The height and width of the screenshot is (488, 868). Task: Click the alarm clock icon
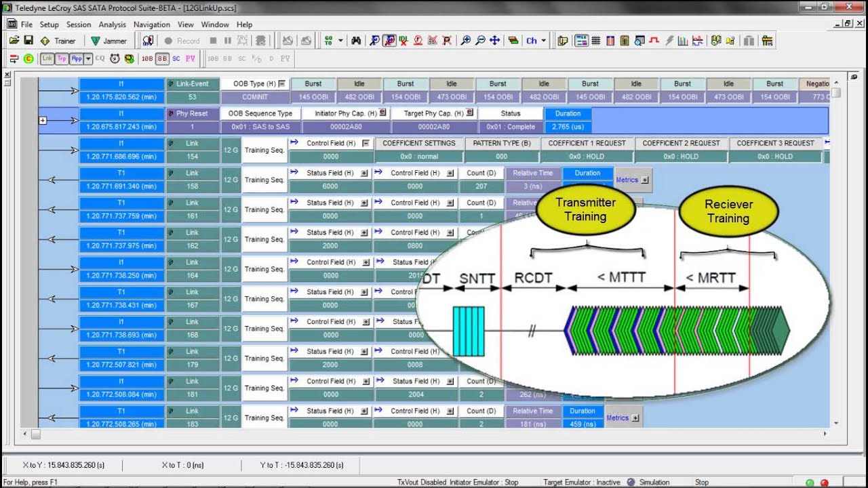point(115,58)
